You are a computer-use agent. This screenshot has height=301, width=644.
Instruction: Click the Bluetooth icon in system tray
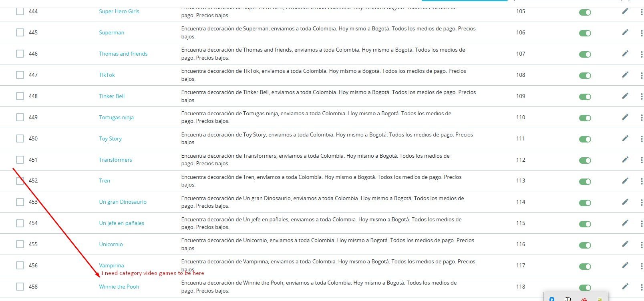click(551, 299)
